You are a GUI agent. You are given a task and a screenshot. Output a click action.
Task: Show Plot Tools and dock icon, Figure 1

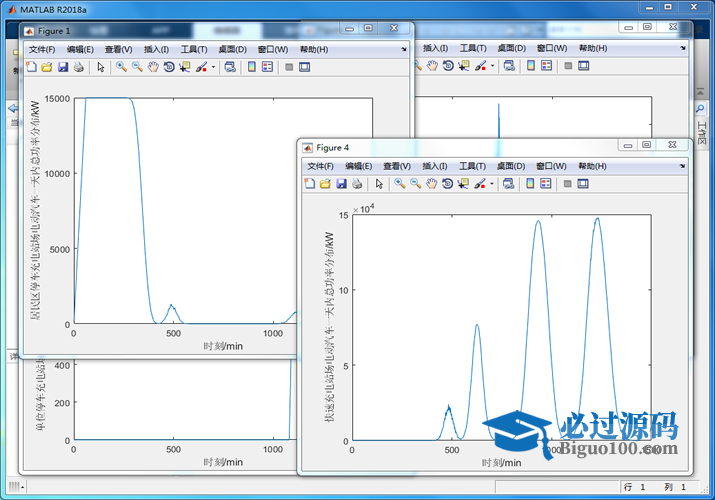point(305,67)
